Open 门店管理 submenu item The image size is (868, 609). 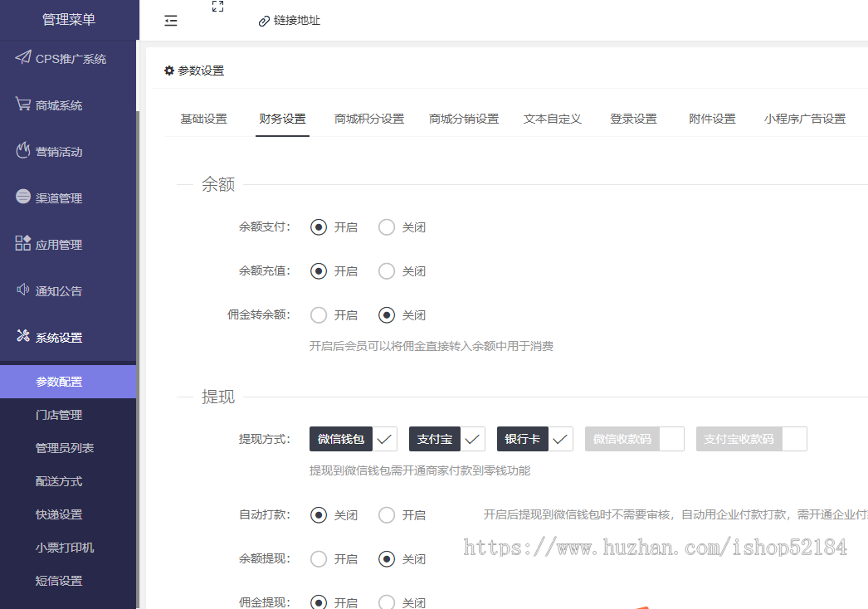(x=68, y=415)
